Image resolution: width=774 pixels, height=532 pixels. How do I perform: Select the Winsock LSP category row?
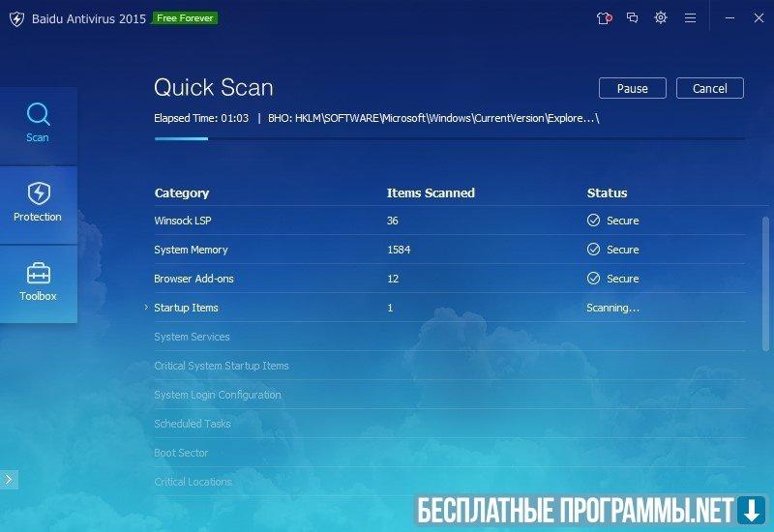click(x=449, y=221)
